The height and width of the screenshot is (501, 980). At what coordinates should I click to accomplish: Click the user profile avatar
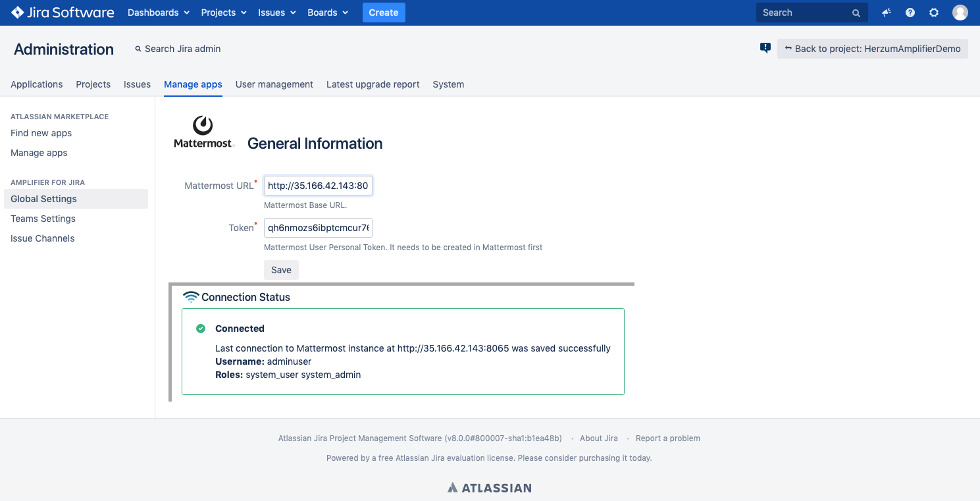960,13
